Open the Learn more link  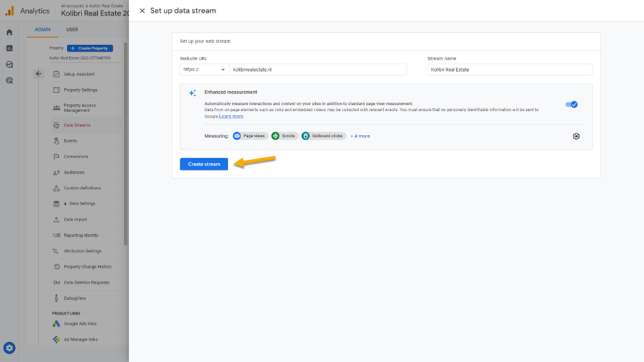point(232,116)
